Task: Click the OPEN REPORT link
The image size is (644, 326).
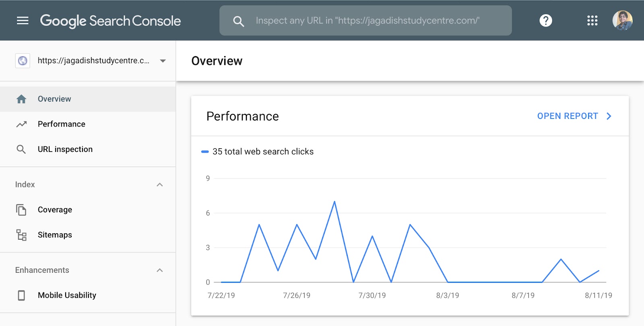Action: coord(574,116)
